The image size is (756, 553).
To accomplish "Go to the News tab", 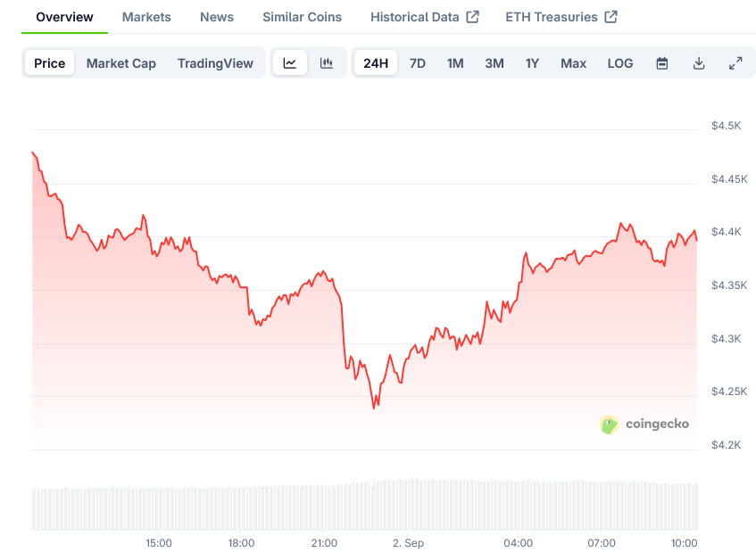I will pyautogui.click(x=217, y=17).
